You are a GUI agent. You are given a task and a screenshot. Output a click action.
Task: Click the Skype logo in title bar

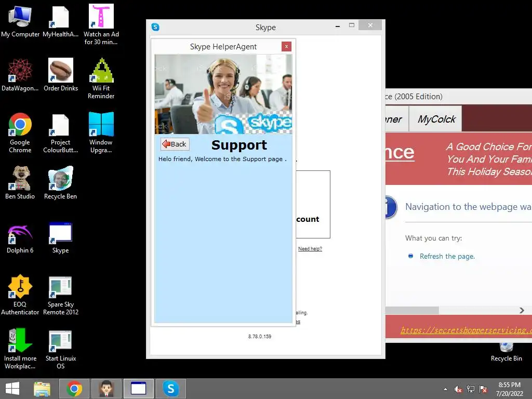pyautogui.click(x=155, y=27)
